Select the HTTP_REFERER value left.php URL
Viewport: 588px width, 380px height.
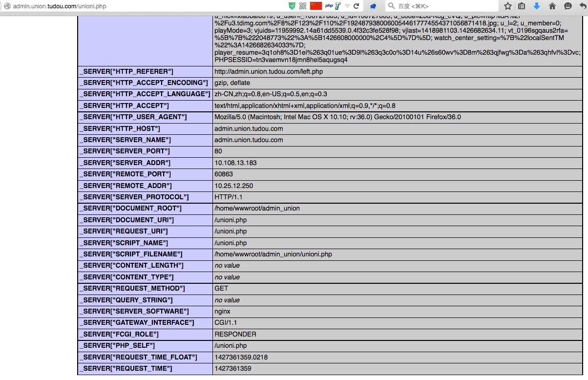269,71
